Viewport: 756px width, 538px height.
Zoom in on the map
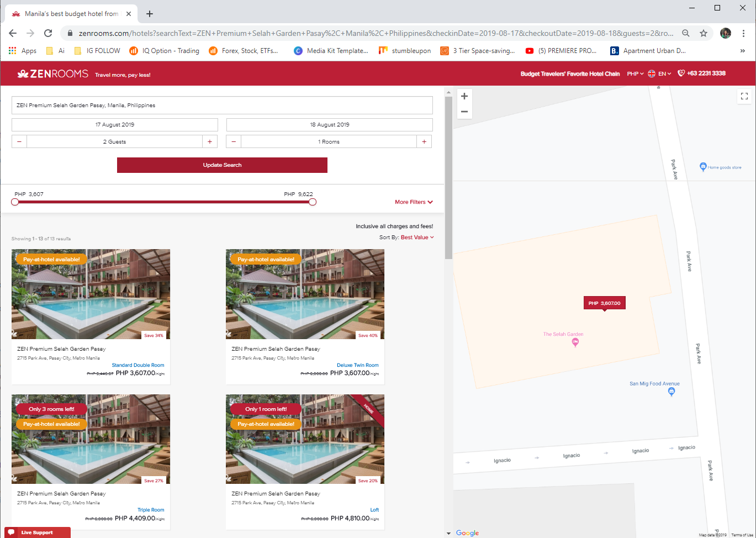coord(464,96)
